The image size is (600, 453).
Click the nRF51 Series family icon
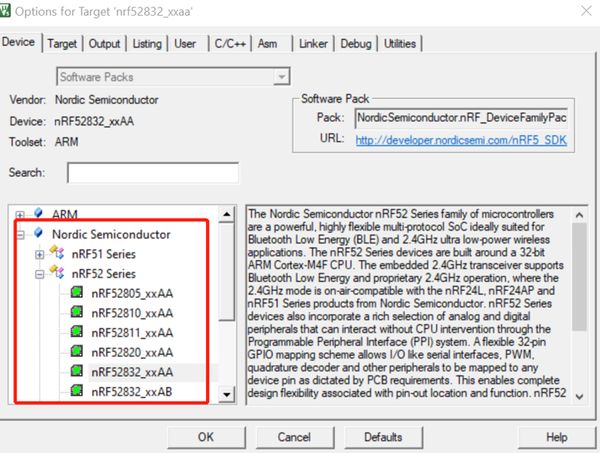tap(57, 253)
